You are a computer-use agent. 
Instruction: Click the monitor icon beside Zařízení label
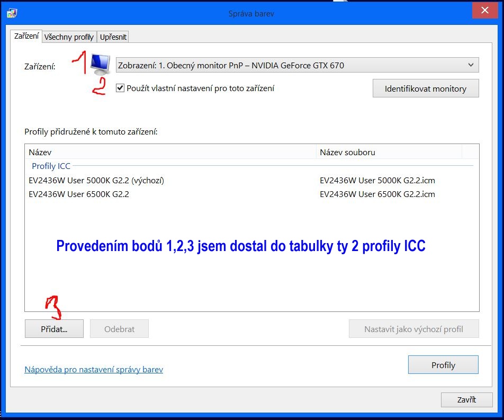(100, 65)
